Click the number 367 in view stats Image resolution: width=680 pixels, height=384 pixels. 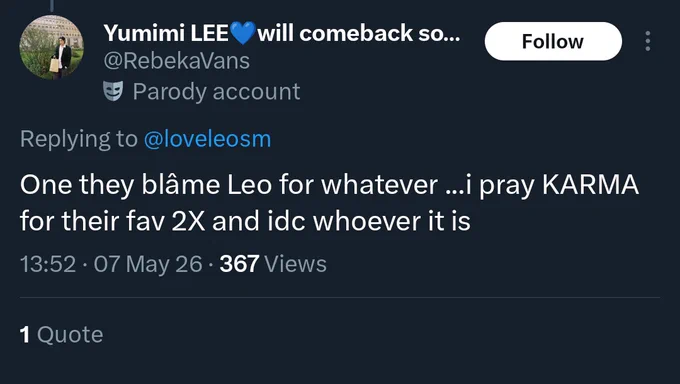pyautogui.click(x=239, y=264)
